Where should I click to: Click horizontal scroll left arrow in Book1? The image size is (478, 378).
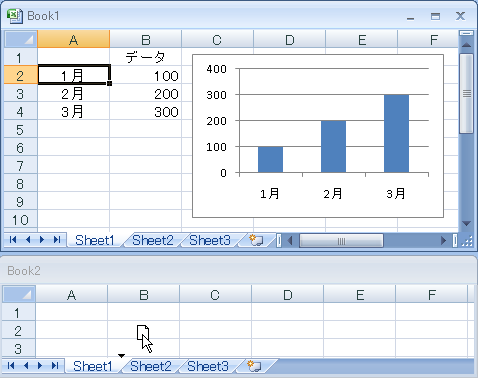click(290, 240)
